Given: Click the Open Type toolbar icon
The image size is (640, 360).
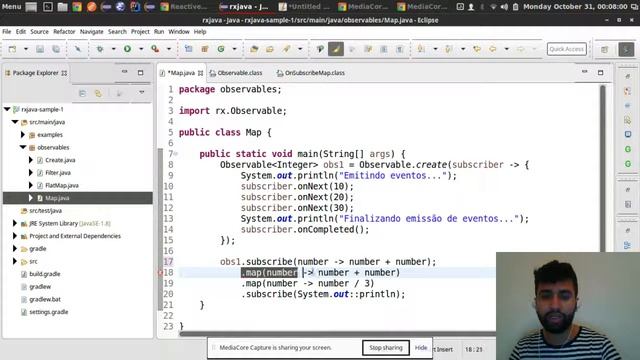Looking at the screenshot, I should [x=254, y=49].
